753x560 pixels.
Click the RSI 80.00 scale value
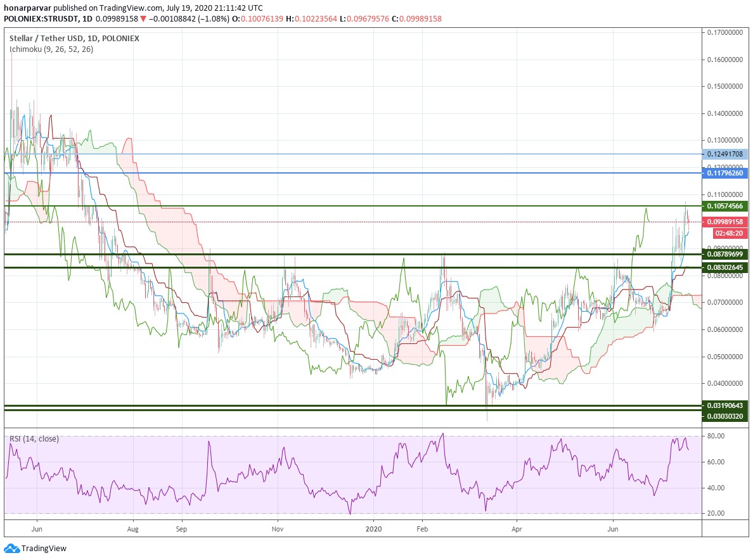[716, 436]
